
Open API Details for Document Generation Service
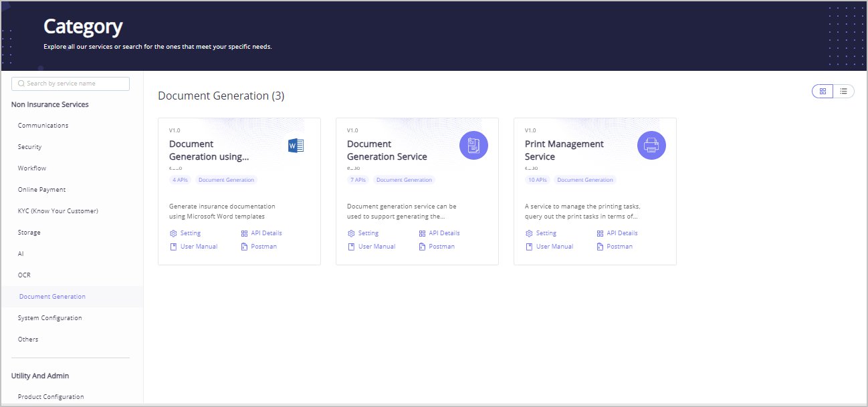(x=444, y=233)
